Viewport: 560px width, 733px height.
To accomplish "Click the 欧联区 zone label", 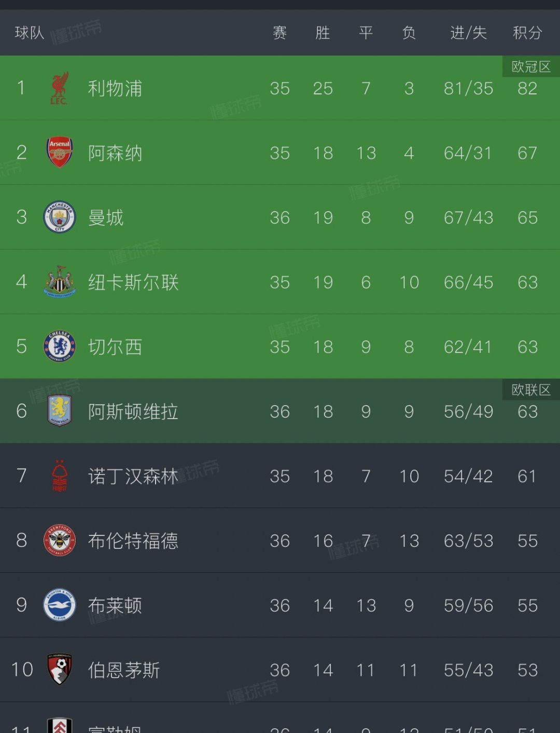I will (x=531, y=390).
